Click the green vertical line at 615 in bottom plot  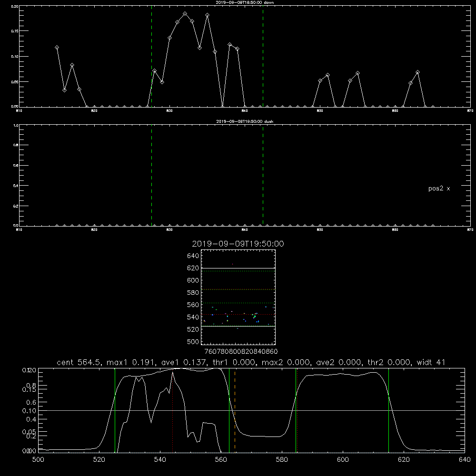(x=388, y=410)
